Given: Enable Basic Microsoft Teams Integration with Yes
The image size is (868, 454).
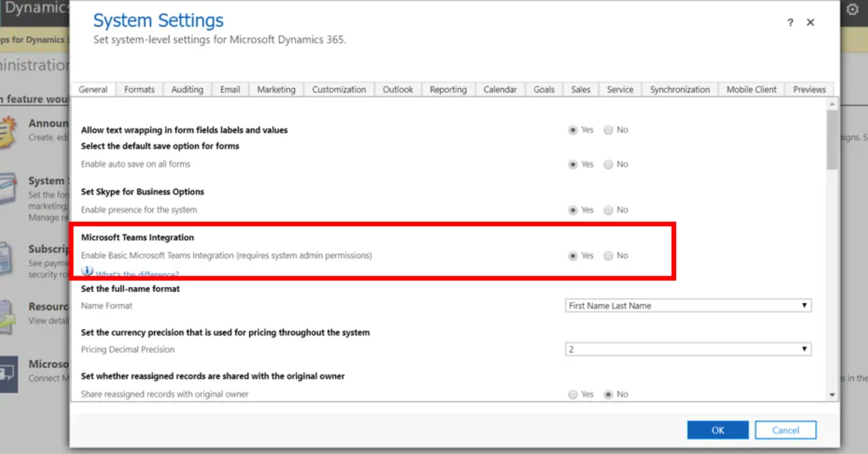Looking at the screenshot, I should [x=573, y=256].
